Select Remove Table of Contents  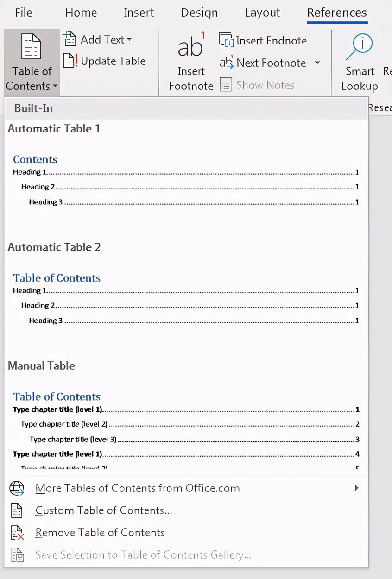[x=100, y=533]
